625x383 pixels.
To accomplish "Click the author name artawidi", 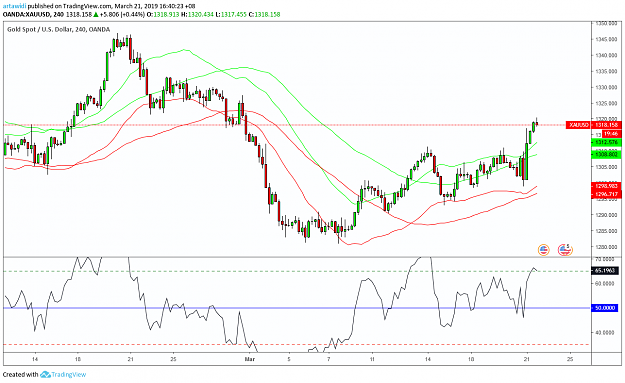I will point(14,6).
